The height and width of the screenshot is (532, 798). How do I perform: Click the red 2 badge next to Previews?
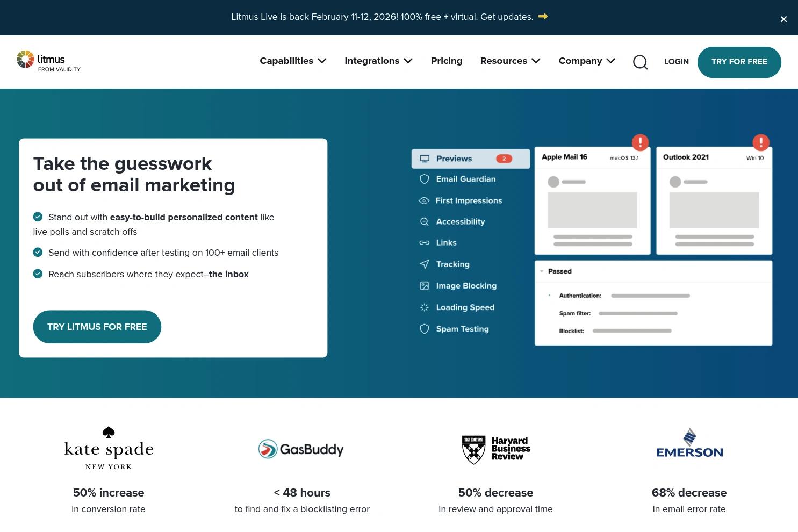(x=504, y=159)
